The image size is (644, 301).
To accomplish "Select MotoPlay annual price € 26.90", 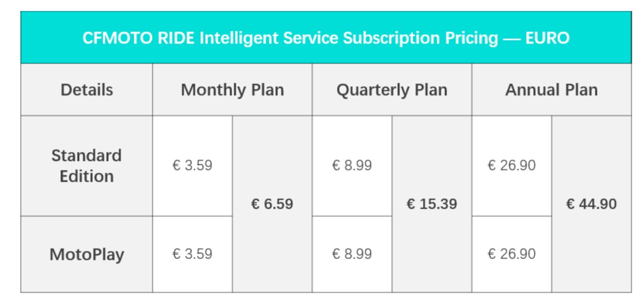I will coord(512,254).
